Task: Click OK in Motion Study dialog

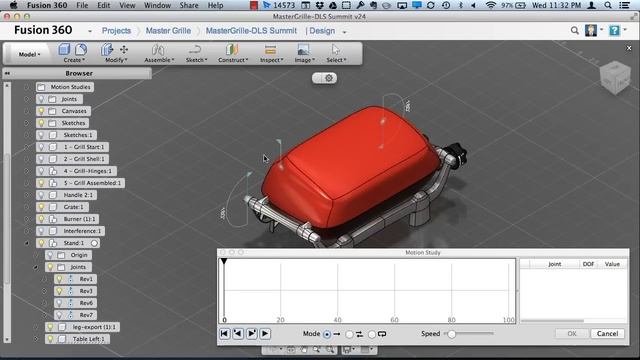Action: 572,333
